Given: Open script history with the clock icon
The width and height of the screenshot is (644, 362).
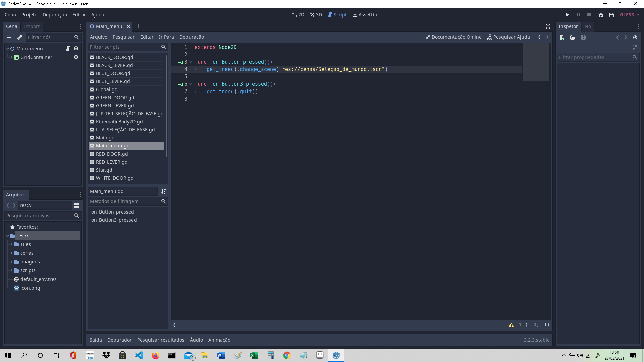Looking at the screenshot, I should click(635, 37).
